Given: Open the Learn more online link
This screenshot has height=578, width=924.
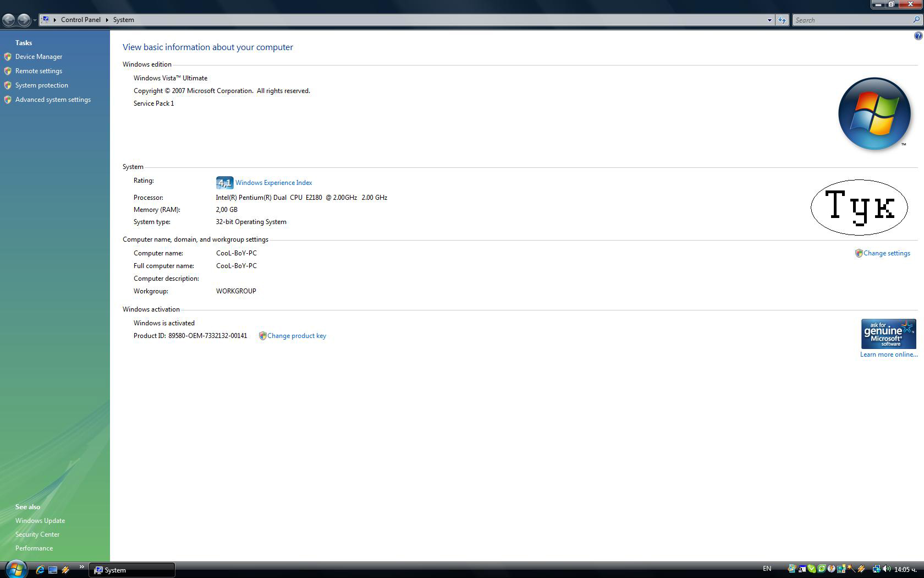Looking at the screenshot, I should point(889,355).
